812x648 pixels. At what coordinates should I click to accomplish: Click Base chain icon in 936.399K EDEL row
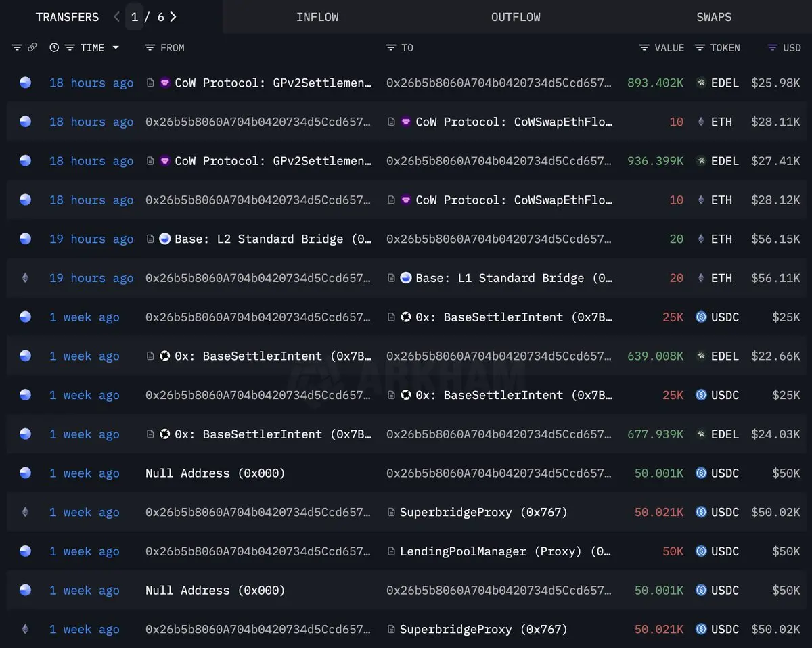[x=25, y=161]
